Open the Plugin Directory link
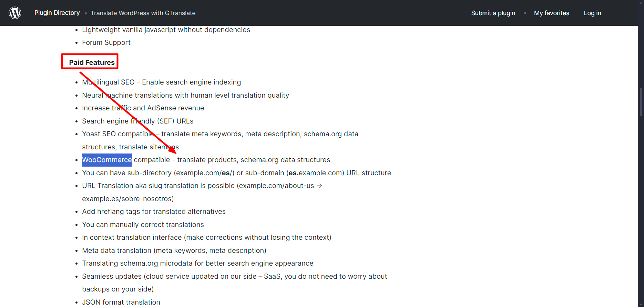The image size is (644, 307). pos(57,13)
